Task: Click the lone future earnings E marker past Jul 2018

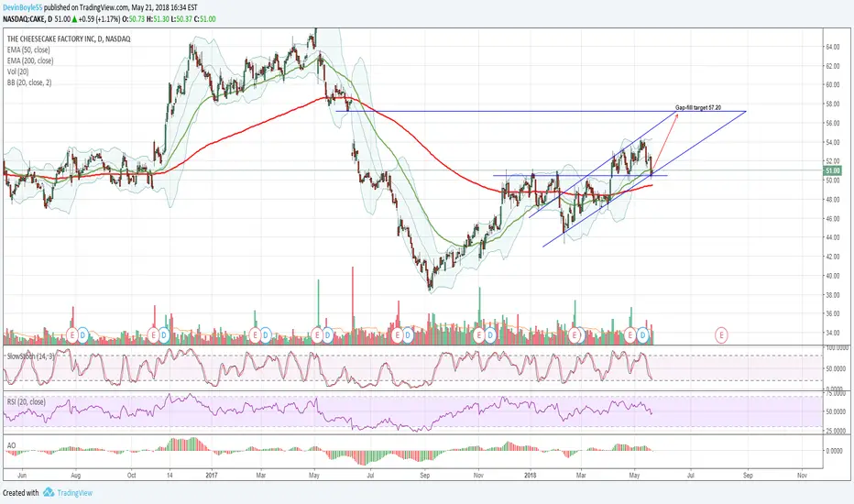Action: coord(722,334)
